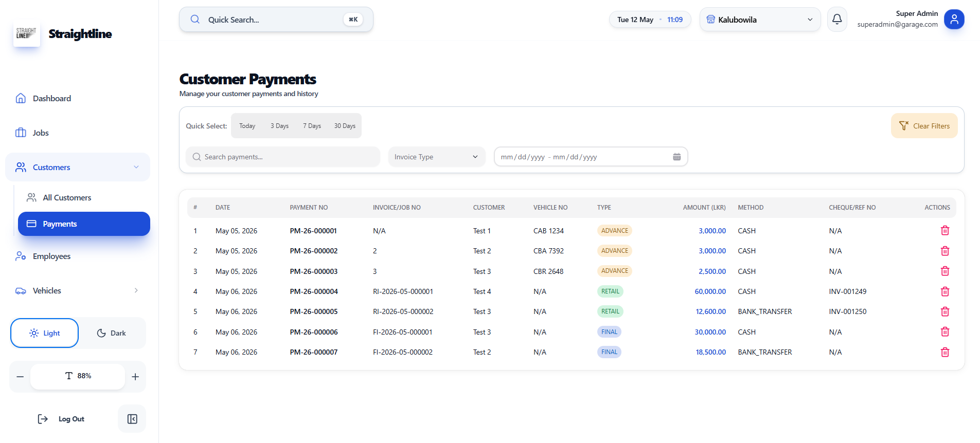
Task: Collapse the sidebar panel icon
Action: click(132, 419)
